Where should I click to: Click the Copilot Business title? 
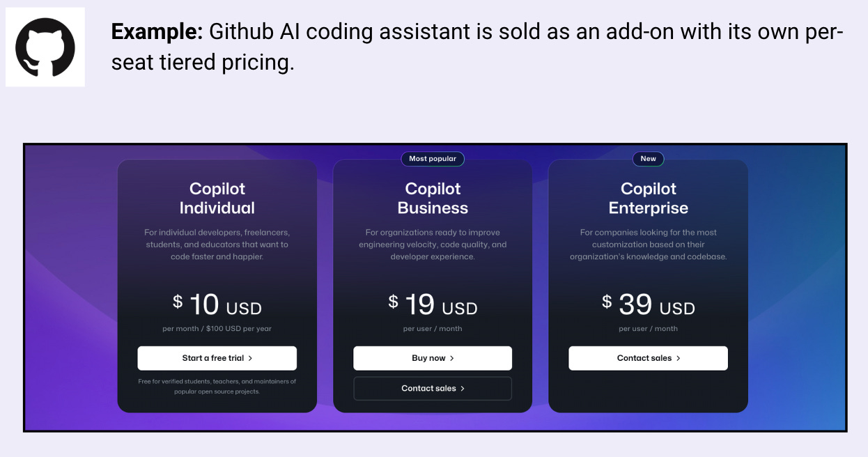pyautogui.click(x=433, y=197)
